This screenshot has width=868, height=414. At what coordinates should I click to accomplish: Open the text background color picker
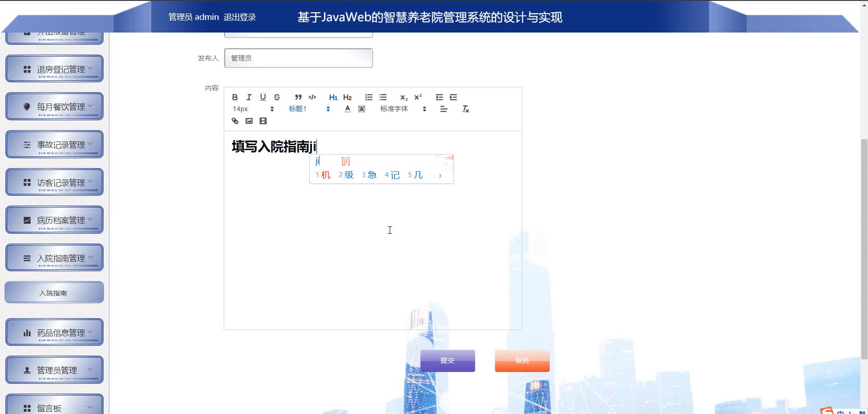362,109
